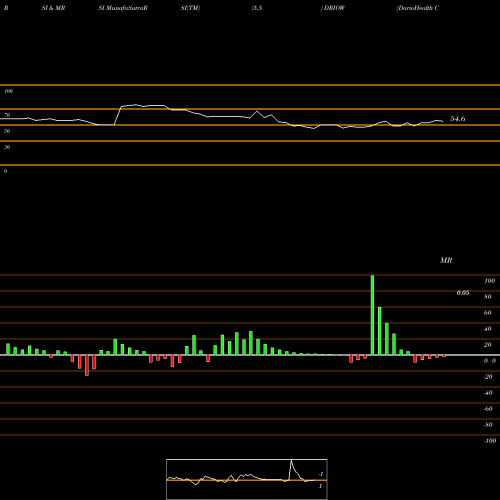Click the current RSI value 54.6
This screenshot has height=500, width=500.
[x=457, y=119]
